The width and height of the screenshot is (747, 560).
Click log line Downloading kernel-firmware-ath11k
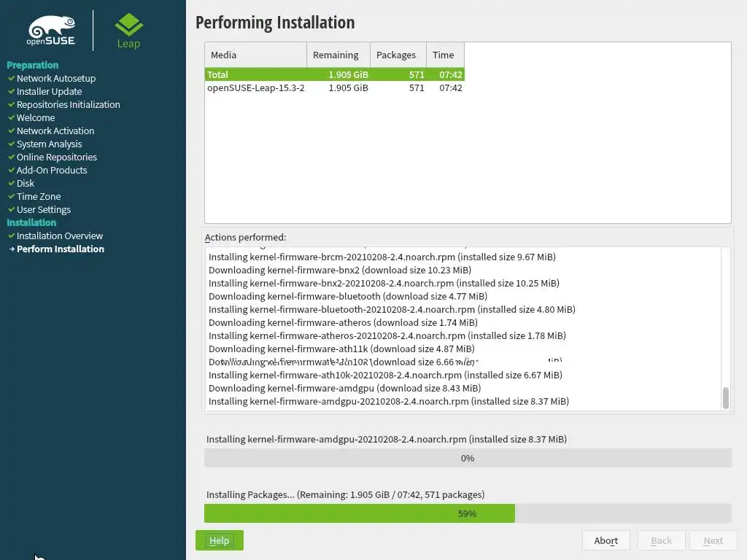(x=341, y=349)
